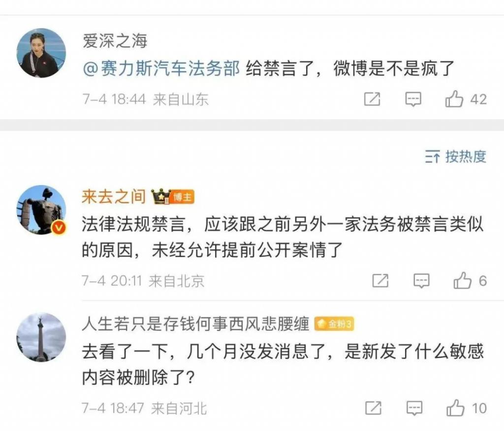Open comments on 爱深之海's post
This screenshot has height=431, width=504.
(413, 99)
